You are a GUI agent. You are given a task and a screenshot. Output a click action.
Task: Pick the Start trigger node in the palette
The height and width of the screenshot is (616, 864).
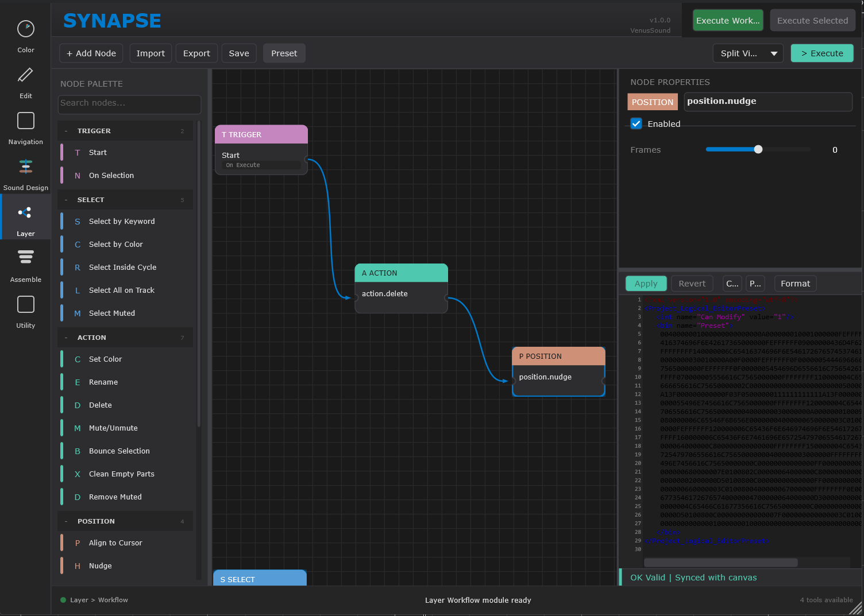pyautogui.click(x=126, y=153)
